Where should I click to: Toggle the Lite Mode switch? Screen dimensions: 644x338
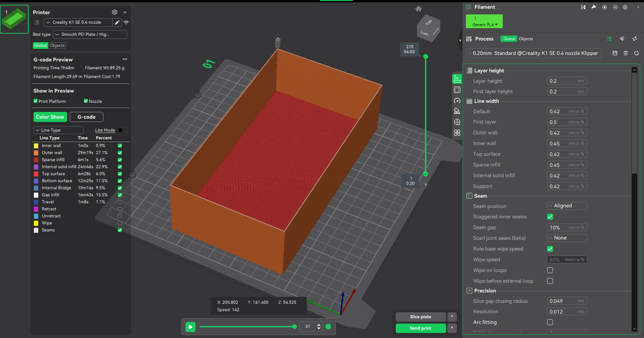coord(122,130)
